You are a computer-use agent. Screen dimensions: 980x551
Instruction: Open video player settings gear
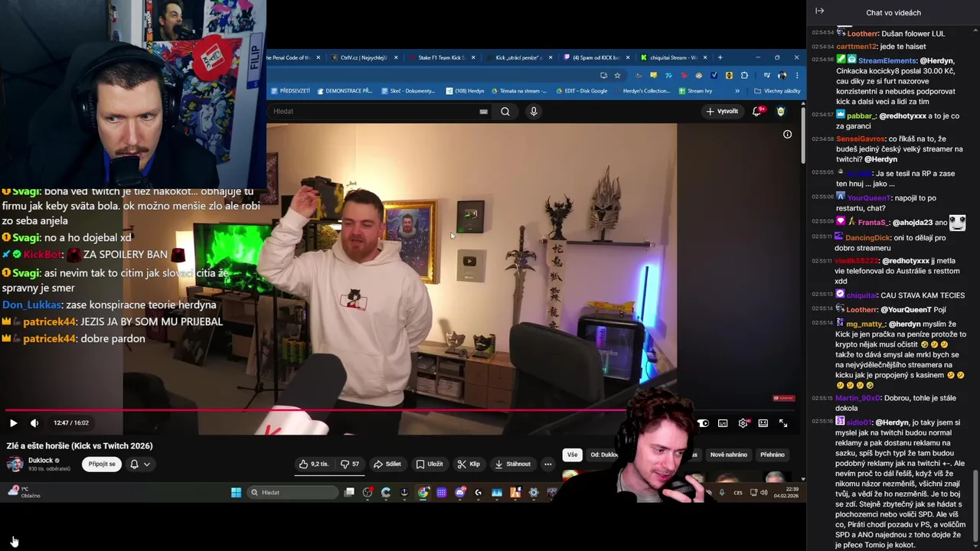point(743,423)
